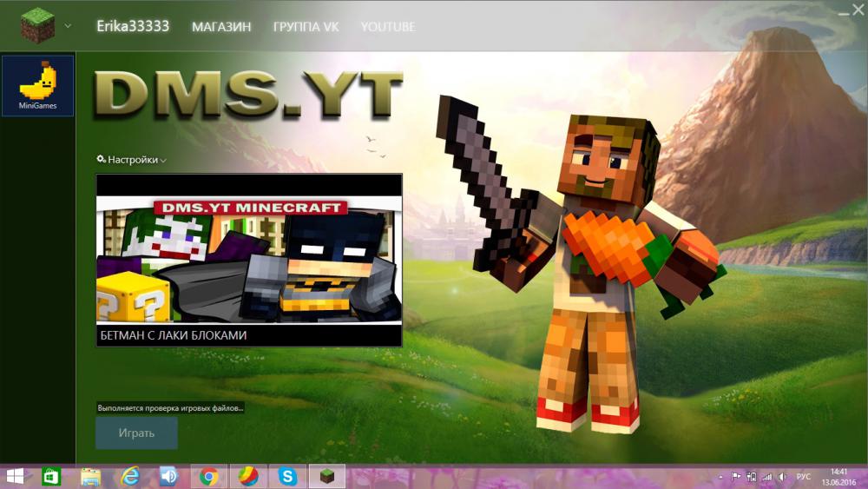Launch Internet Explorer from the taskbar
868x489 pixels.
pos(130,476)
